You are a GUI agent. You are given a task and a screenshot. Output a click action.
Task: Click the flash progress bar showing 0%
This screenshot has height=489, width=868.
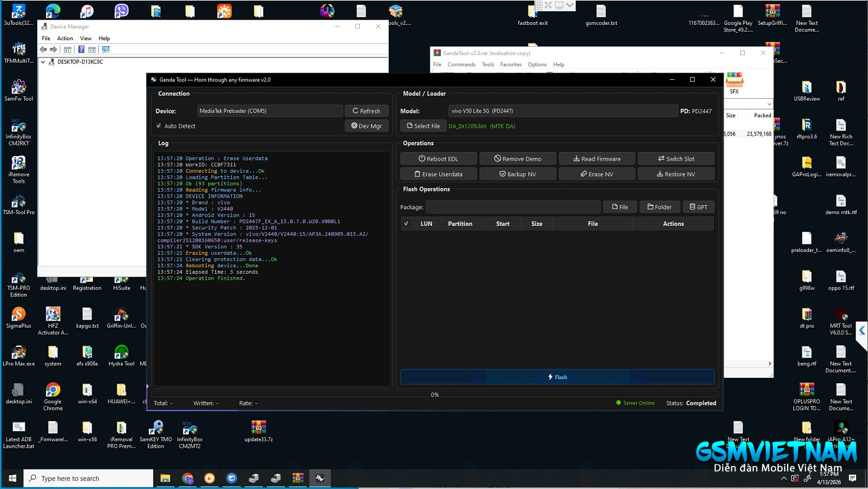tap(434, 394)
